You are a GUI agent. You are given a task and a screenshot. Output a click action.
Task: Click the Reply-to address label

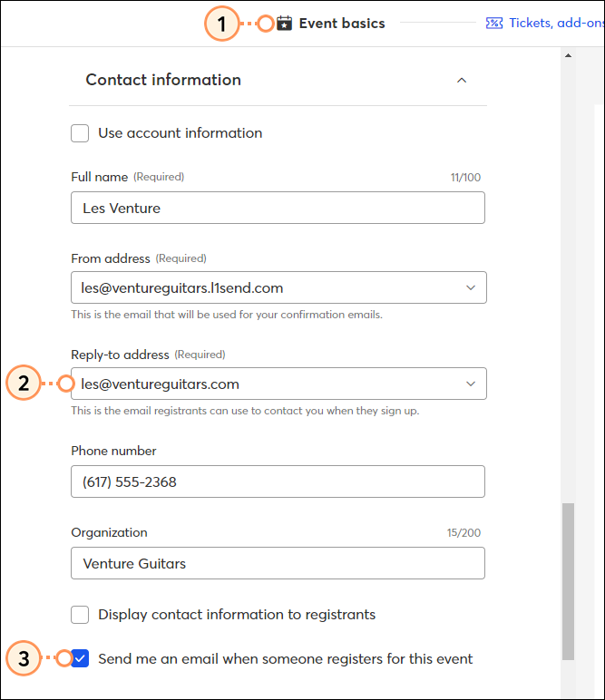120,355
